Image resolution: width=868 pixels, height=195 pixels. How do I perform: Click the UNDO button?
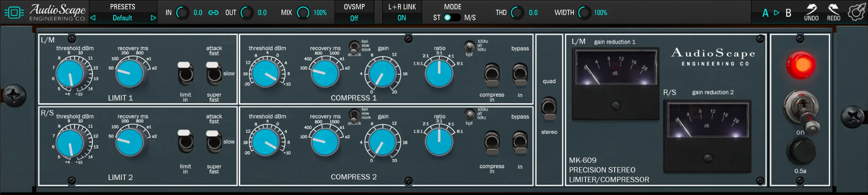(x=811, y=13)
